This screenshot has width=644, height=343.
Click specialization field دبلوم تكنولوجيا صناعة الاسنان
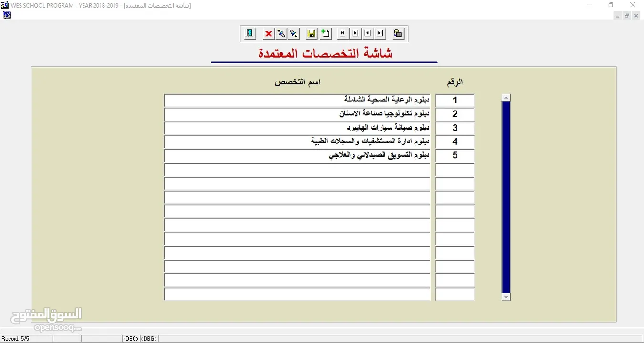click(297, 114)
